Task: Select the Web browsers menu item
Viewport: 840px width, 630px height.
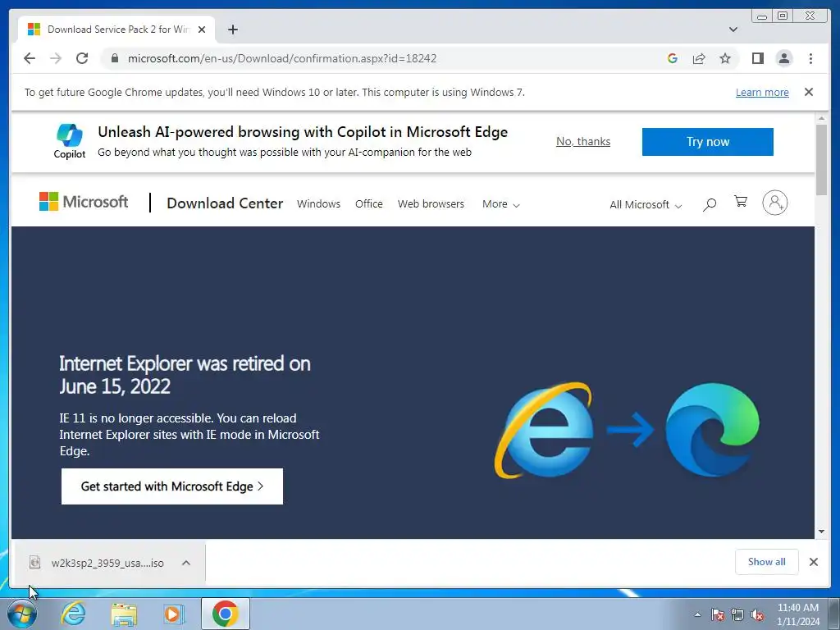Action: (431, 204)
